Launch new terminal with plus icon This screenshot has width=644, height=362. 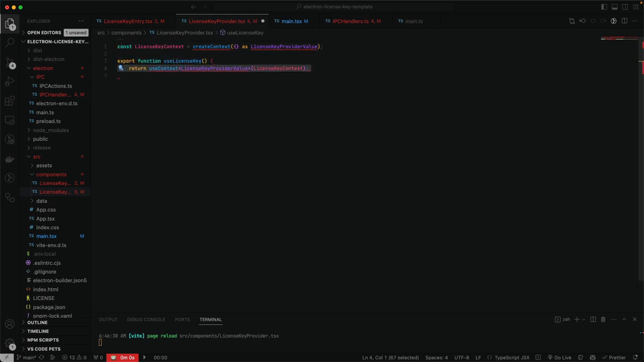577,319
